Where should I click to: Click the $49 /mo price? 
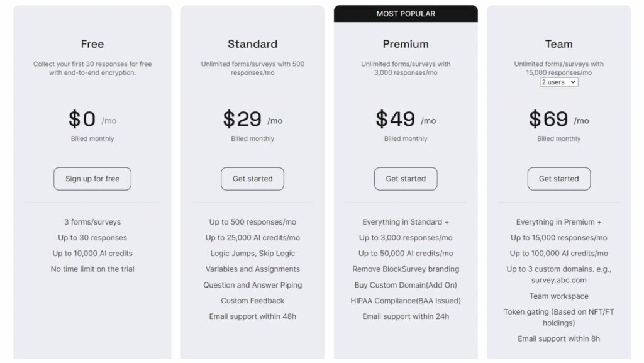pyautogui.click(x=406, y=119)
